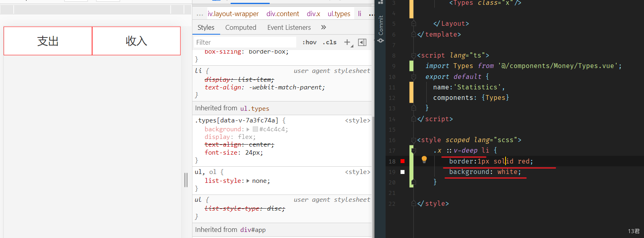Toggle the computed styles sidebar pane icon

point(362,42)
